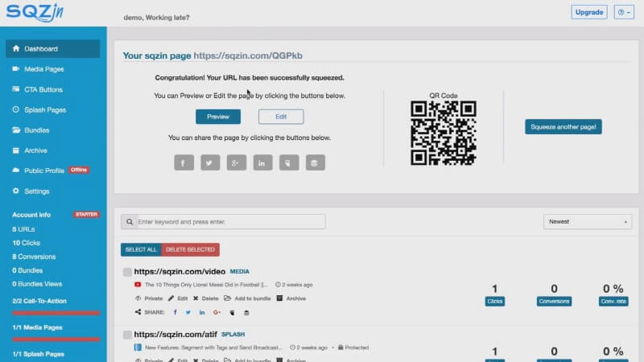
Task: Click the Conversions badge on the video row
Action: (x=554, y=301)
